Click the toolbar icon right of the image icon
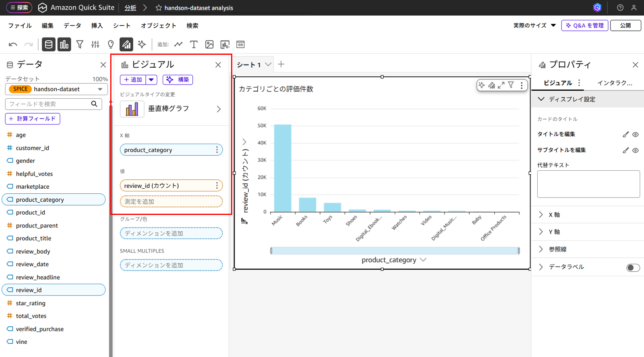The height and width of the screenshot is (357, 644). pyautogui.click(x=225, y=45)
